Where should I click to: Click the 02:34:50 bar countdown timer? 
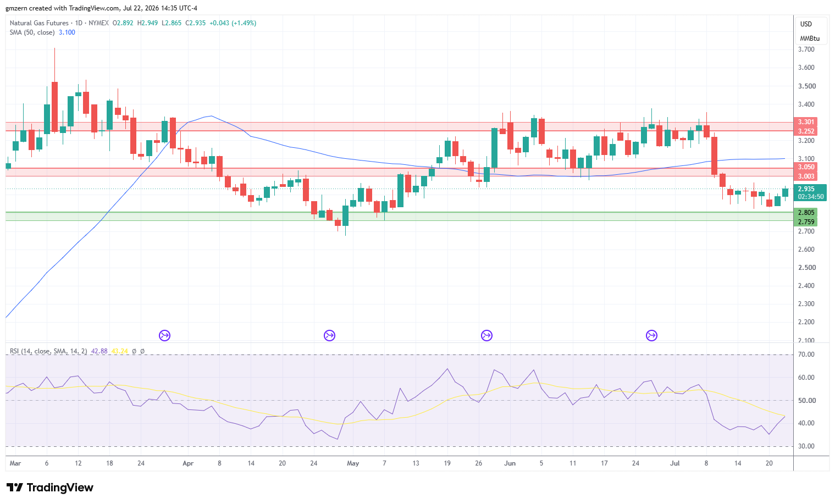tap(811, 197)
